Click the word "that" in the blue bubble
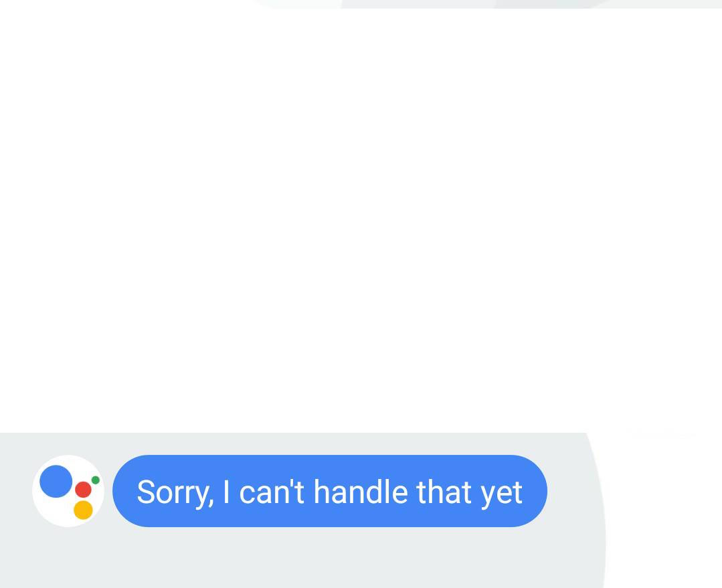722x588 pixels. 444,492
